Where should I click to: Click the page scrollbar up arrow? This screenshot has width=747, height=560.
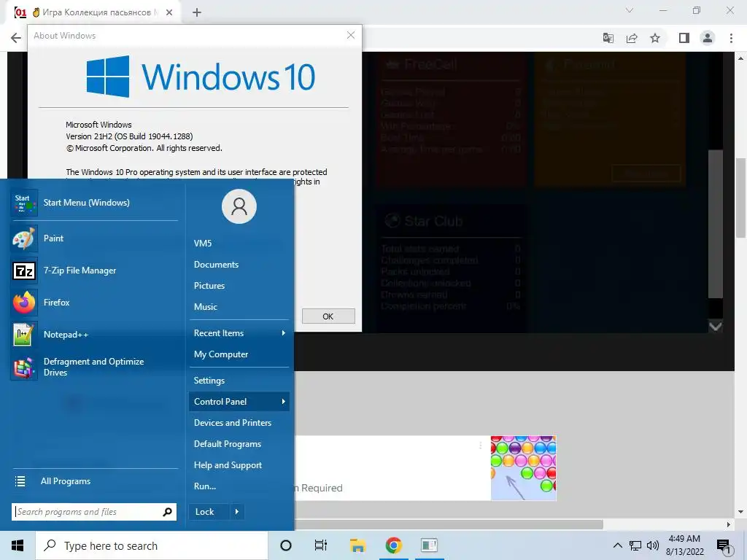tap(740, 58)
